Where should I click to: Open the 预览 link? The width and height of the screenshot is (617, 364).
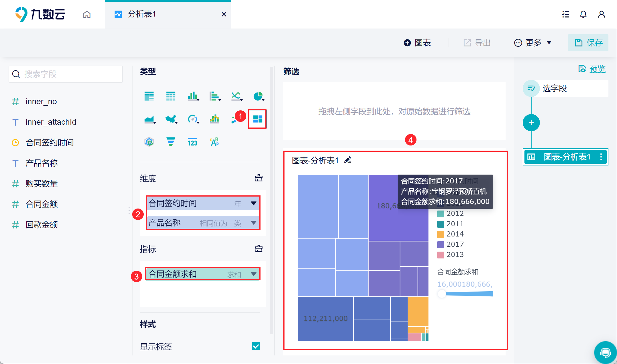tap(597, 69)
